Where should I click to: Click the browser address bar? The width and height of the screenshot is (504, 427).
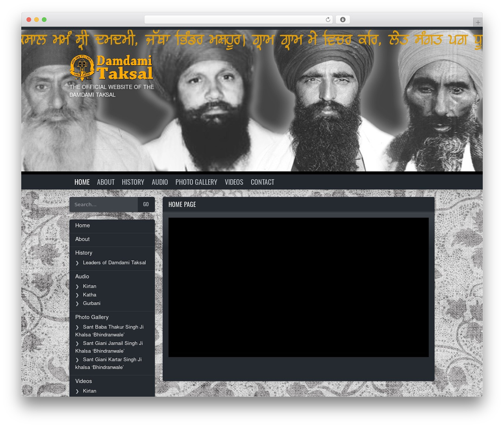pyautogui.click(x=239, y=20)
